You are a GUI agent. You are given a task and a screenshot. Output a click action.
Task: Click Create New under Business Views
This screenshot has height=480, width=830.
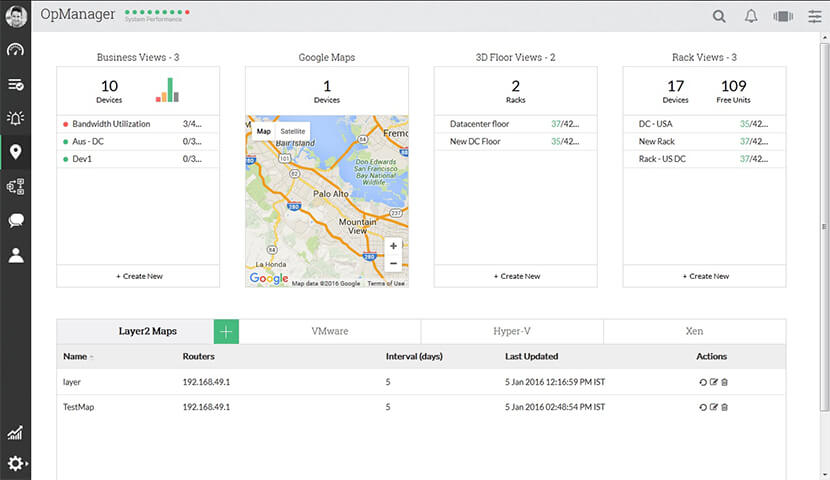coord(138,276)
